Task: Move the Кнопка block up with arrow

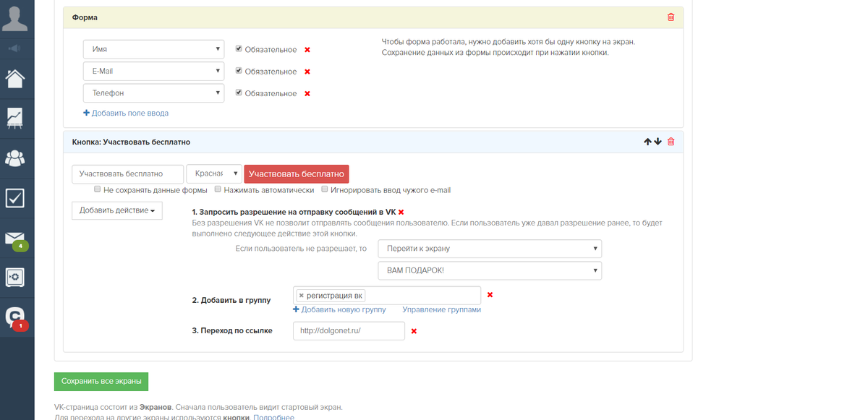Action: click(647, 142)
